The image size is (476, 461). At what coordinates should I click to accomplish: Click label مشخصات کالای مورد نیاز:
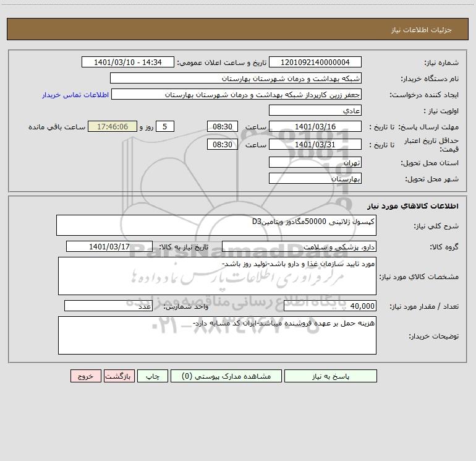coord(419,277)
